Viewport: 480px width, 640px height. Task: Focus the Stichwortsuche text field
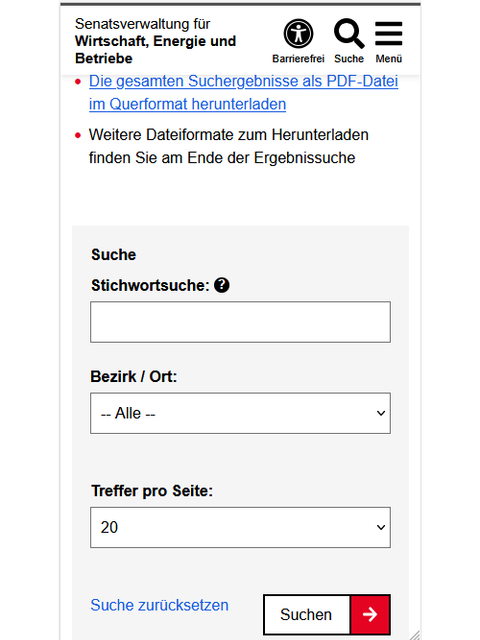(x=240, y=322)
